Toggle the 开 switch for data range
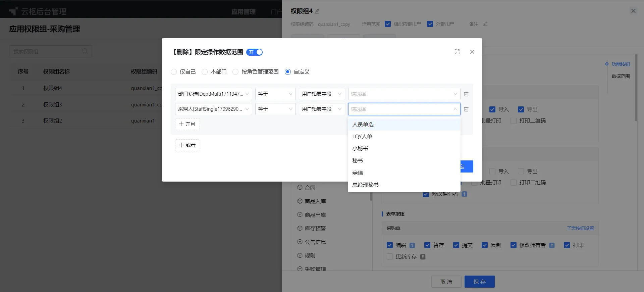 (254, 52)
